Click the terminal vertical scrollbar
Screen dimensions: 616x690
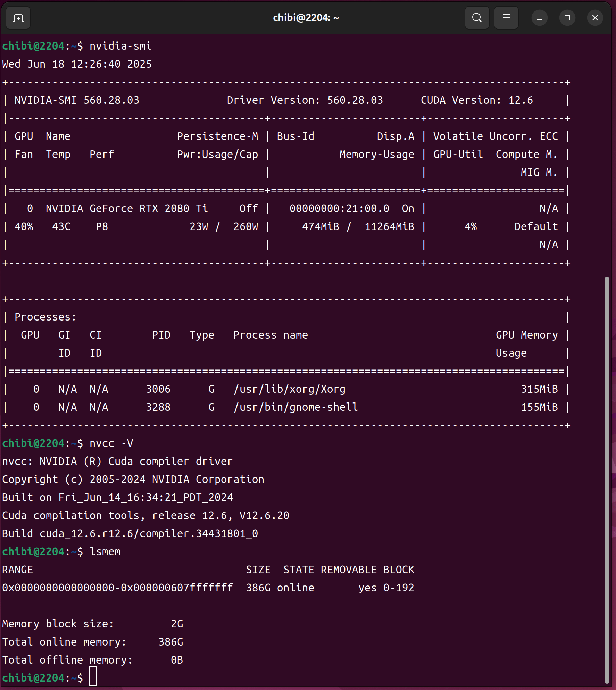606,479
